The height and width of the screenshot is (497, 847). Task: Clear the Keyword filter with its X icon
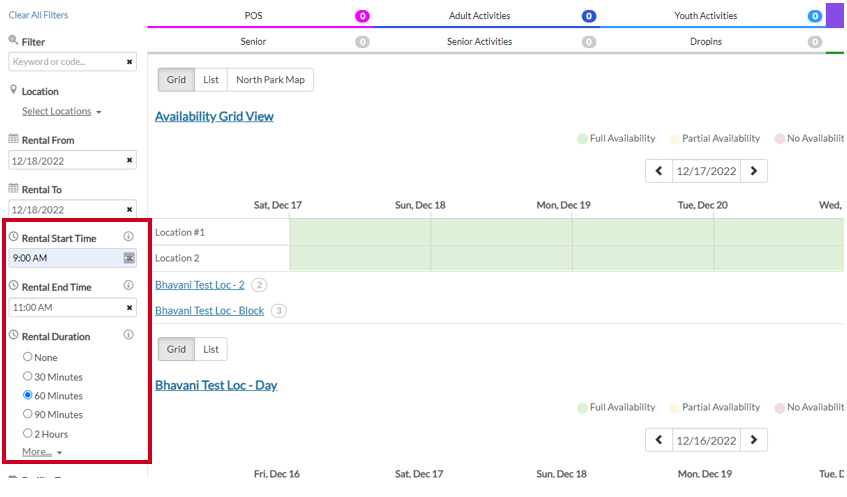(x=129, y=62)
